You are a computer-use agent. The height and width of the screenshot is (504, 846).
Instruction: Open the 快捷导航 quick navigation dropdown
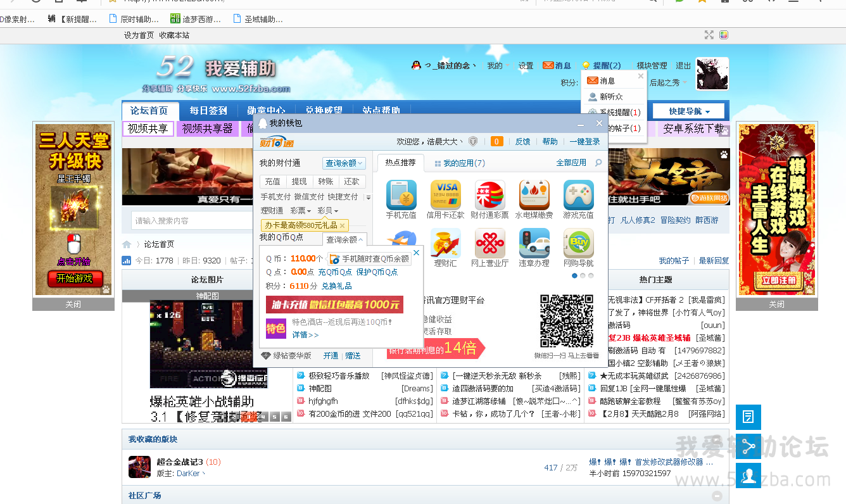689,111
